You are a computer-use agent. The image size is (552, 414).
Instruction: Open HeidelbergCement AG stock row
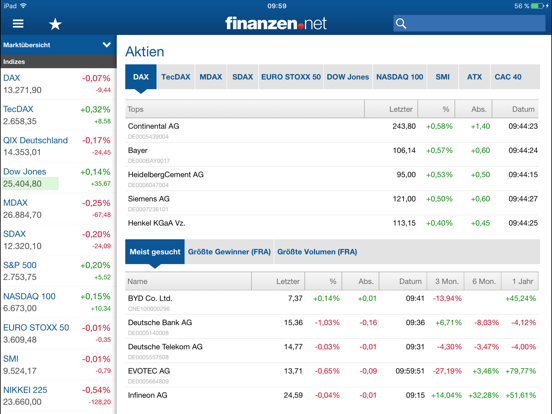click(x=332, y=179)
